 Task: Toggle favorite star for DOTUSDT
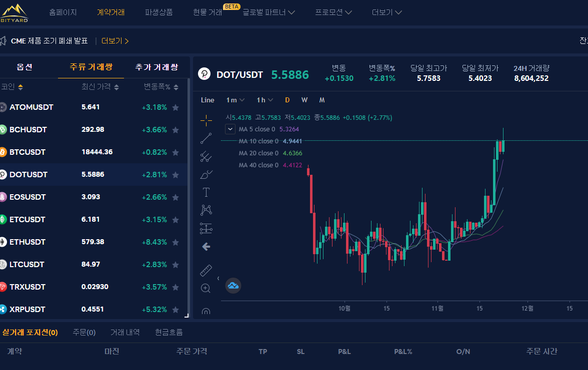point(175,175)
